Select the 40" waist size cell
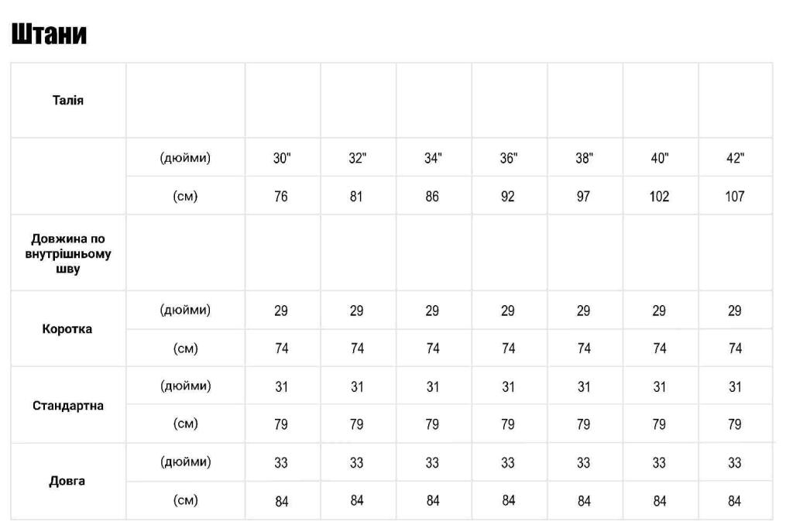 (659, 159)
